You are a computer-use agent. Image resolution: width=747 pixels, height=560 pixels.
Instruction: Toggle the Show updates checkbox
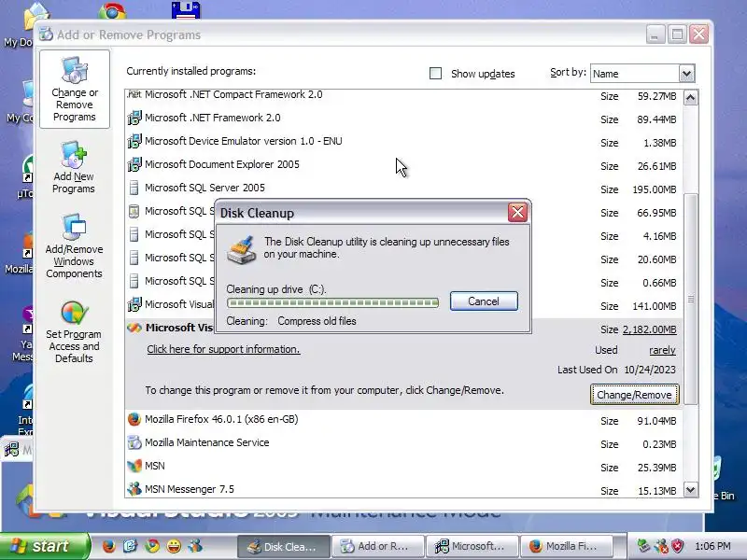[435, 74]
